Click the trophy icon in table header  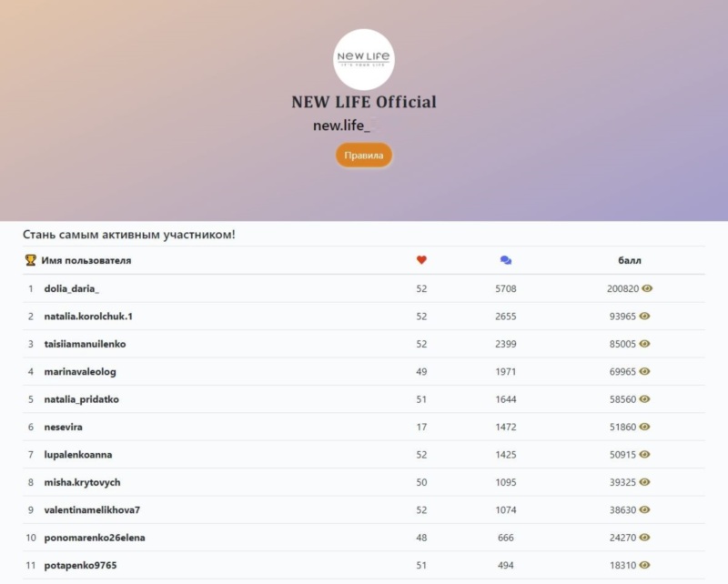(30, 260)
